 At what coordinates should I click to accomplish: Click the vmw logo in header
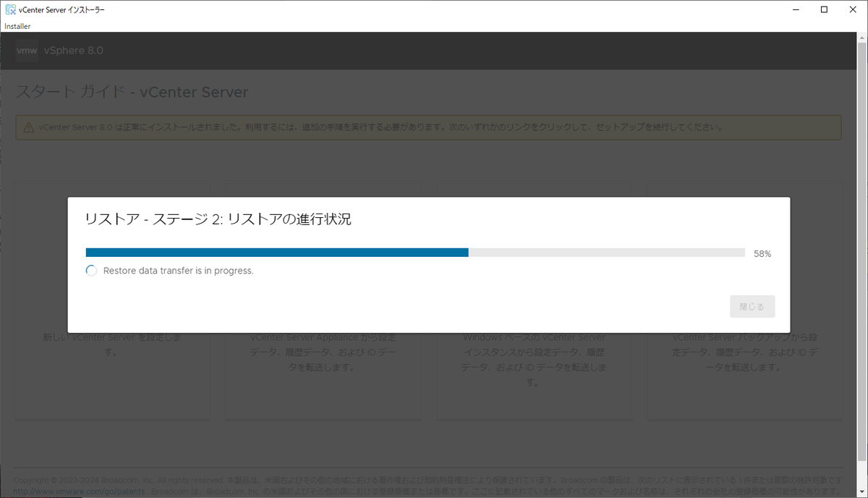[x=27, y=51]
